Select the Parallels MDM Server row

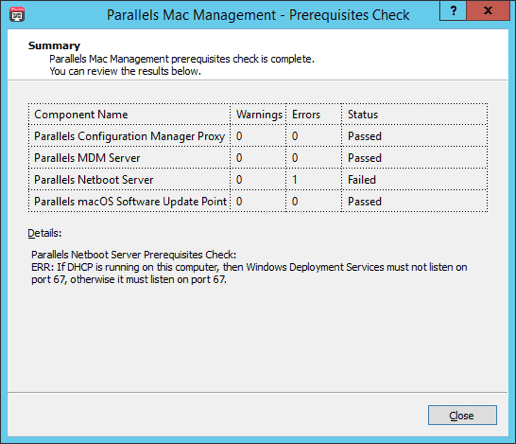pos(258,158)
